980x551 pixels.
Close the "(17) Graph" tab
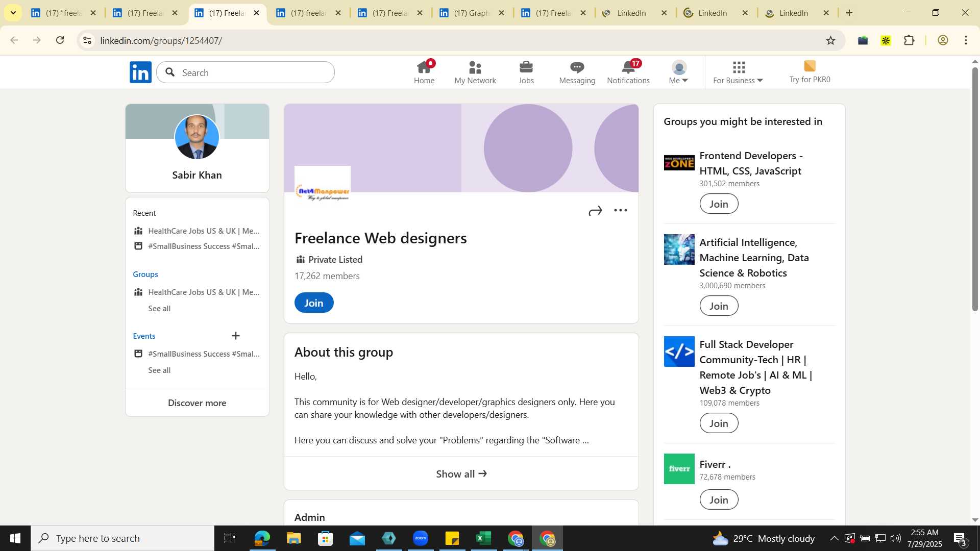[x=501, y=13]
